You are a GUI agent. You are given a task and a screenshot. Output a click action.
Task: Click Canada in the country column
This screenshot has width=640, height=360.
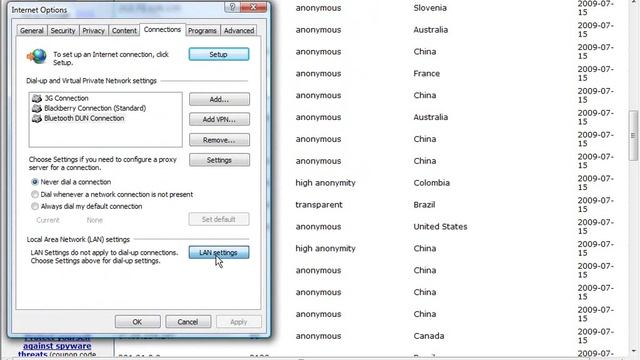click(x=429, y=336)
